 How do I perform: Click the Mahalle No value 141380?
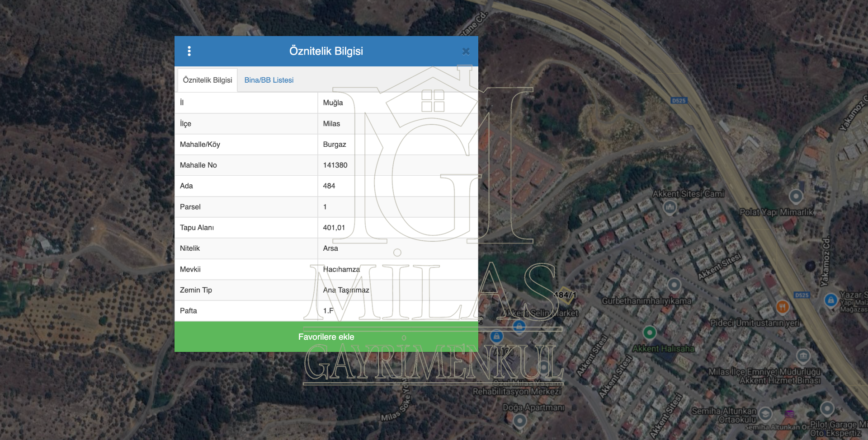pos(335,165)
